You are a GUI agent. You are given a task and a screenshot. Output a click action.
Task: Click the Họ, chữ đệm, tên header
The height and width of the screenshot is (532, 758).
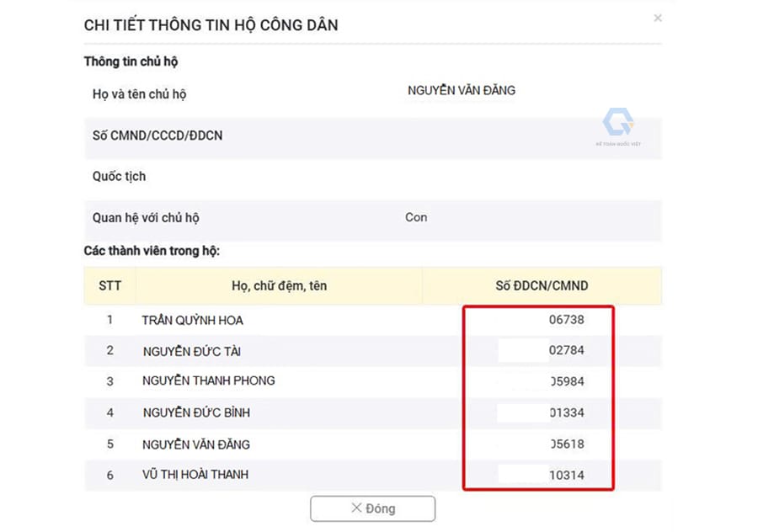pyautogui.click(x=279, y=286)
